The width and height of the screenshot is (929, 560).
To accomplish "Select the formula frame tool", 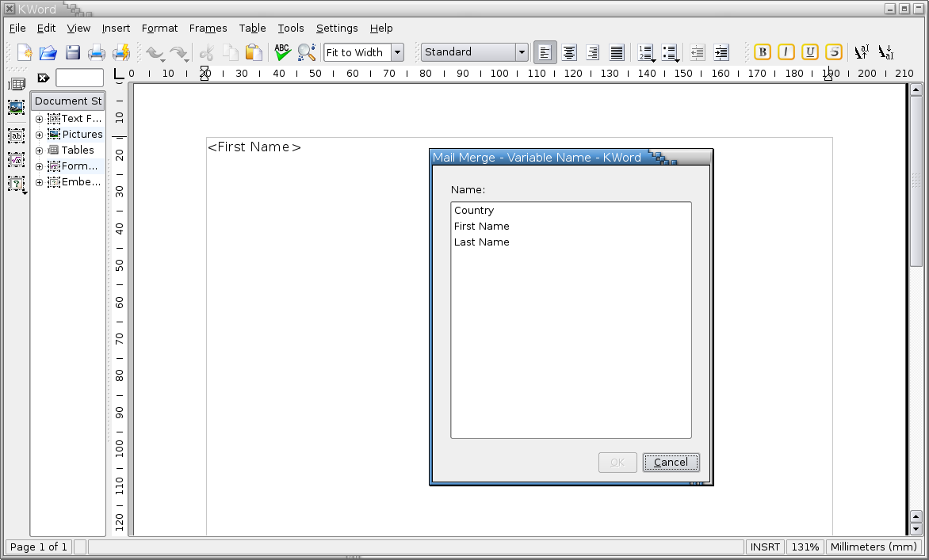I will [16, 160].
